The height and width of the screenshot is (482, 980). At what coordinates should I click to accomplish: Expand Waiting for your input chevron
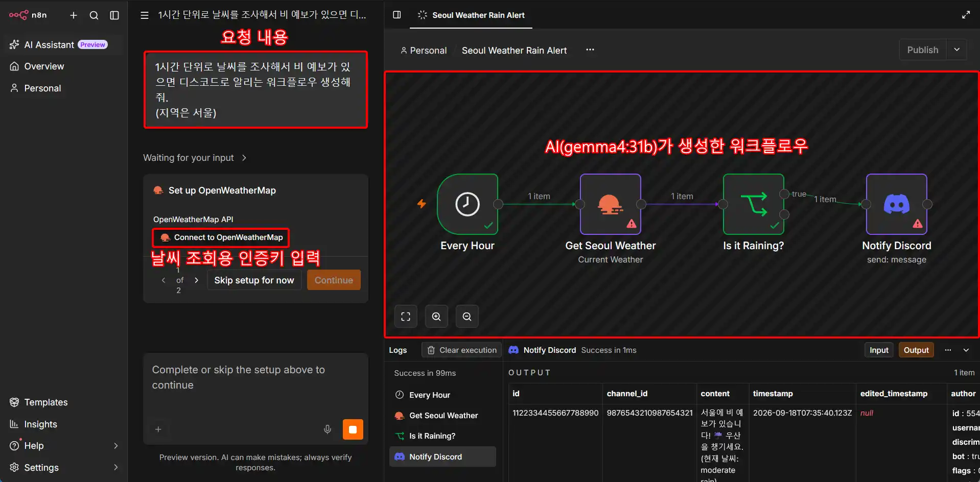[244, 158]
